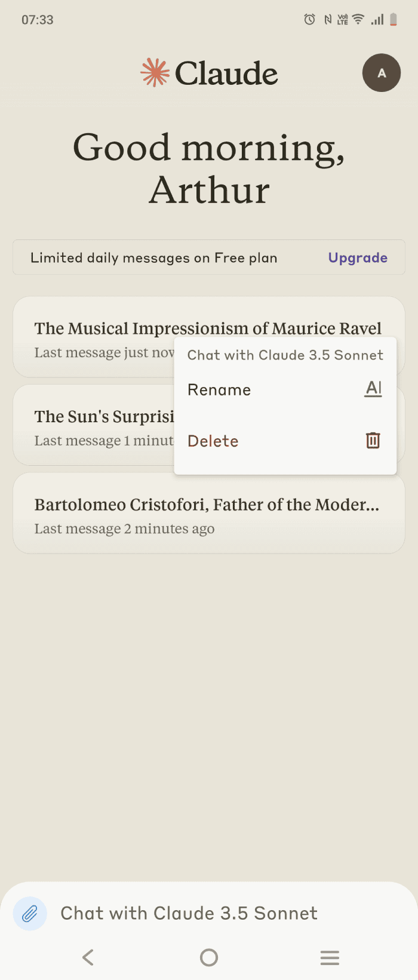Click the rename text-cursor icon
This screenshot has height=980, width=418.
pyautogui.click(x=373, y=389)
